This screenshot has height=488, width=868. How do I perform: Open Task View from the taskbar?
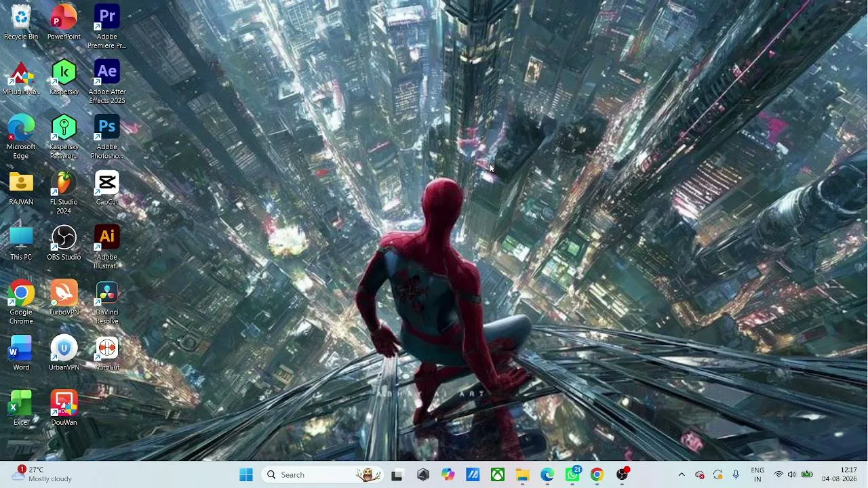397,475
